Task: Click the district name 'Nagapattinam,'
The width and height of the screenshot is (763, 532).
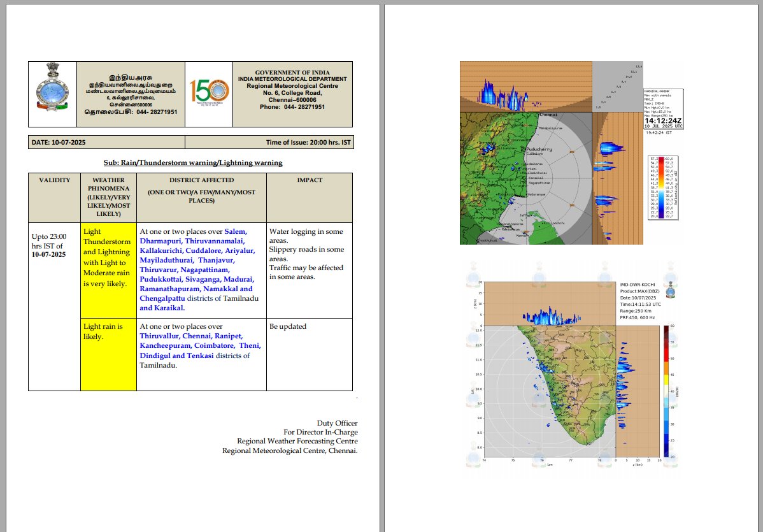Action: tap(205, 270)
